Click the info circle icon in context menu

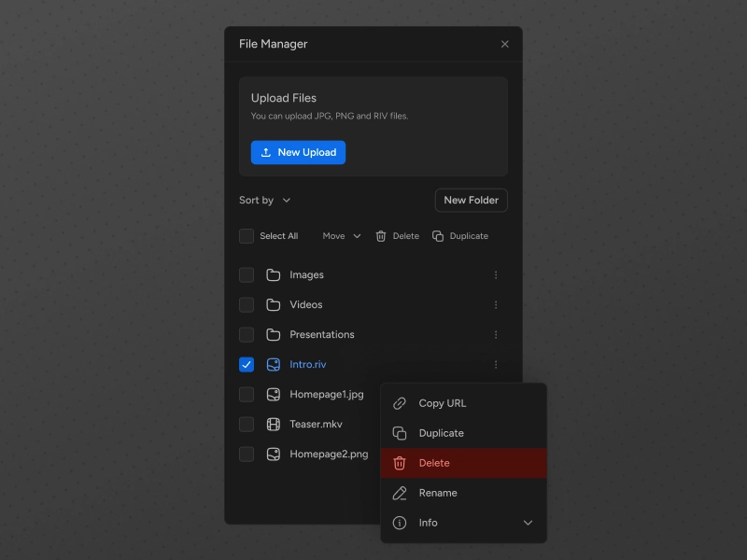(x=400, y=523)
